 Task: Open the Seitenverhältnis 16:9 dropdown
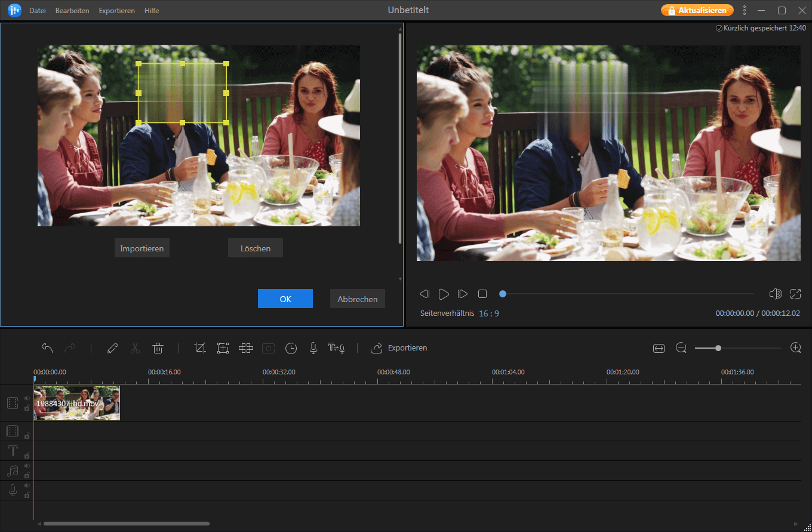click(x=489, y=313)
